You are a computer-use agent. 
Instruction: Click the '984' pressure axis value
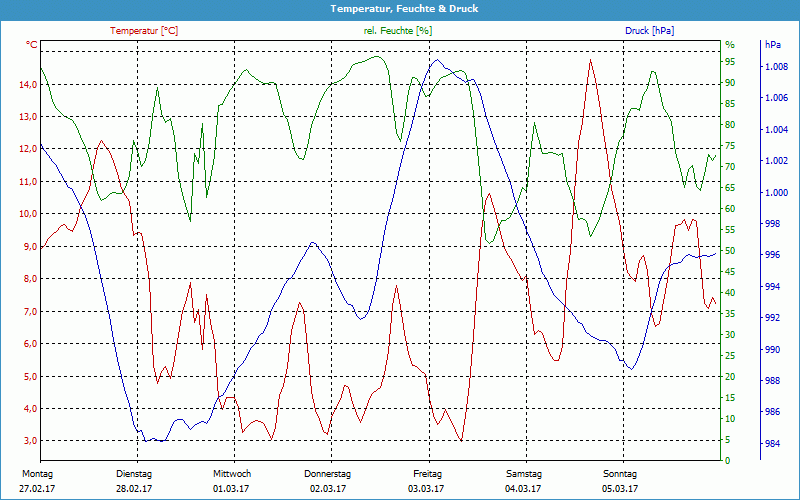click(773, 444)
